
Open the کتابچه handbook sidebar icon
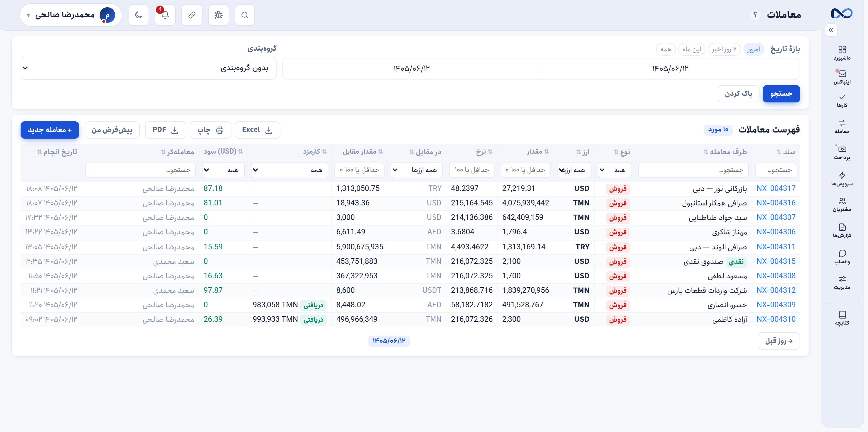(842, 318)
